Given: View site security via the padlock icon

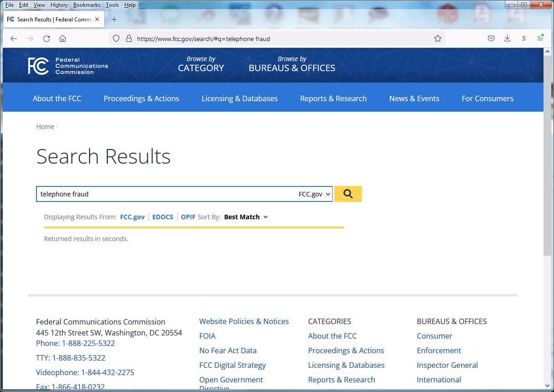Looking at the screenshot, I should coord(128,39).
